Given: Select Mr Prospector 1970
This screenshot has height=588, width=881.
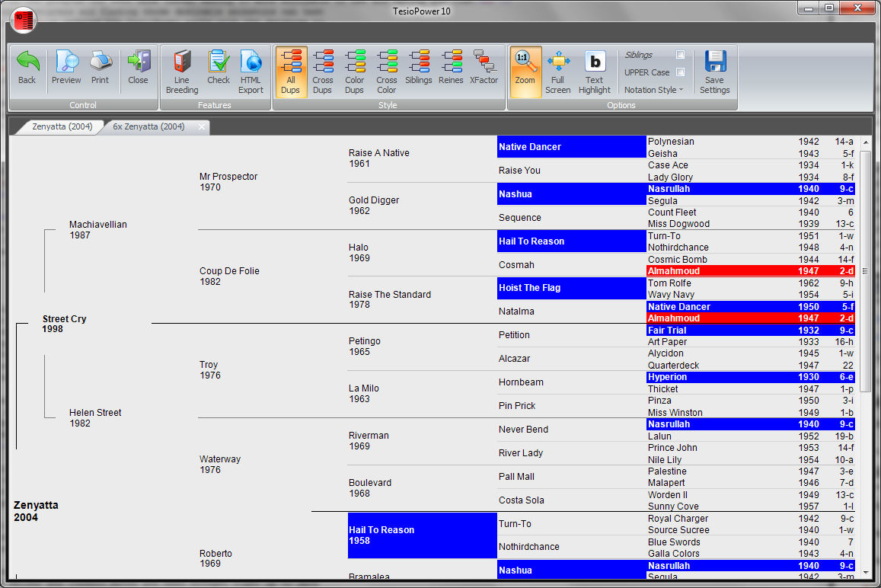Looking at the screenshot, I should pyautogui.click(x=228, y=181).
